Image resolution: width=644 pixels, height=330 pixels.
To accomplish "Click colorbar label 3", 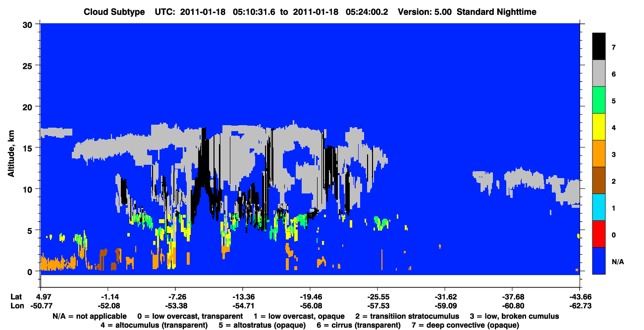I will (615, 154).
